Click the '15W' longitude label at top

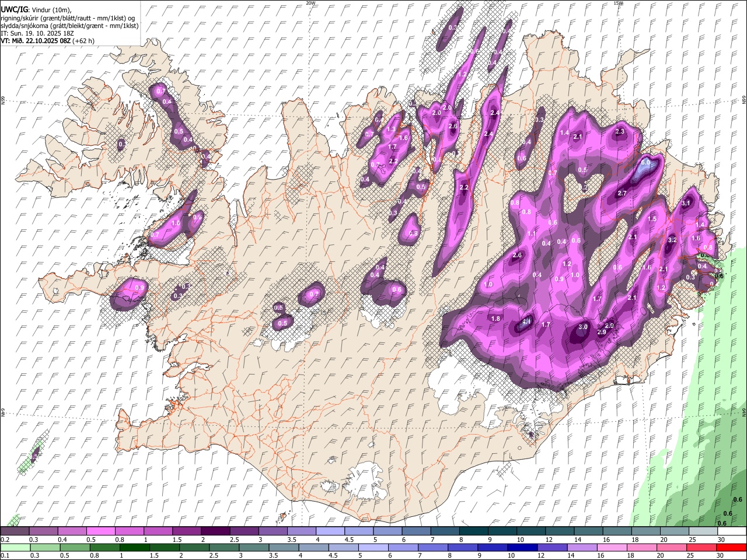point(618,3)
